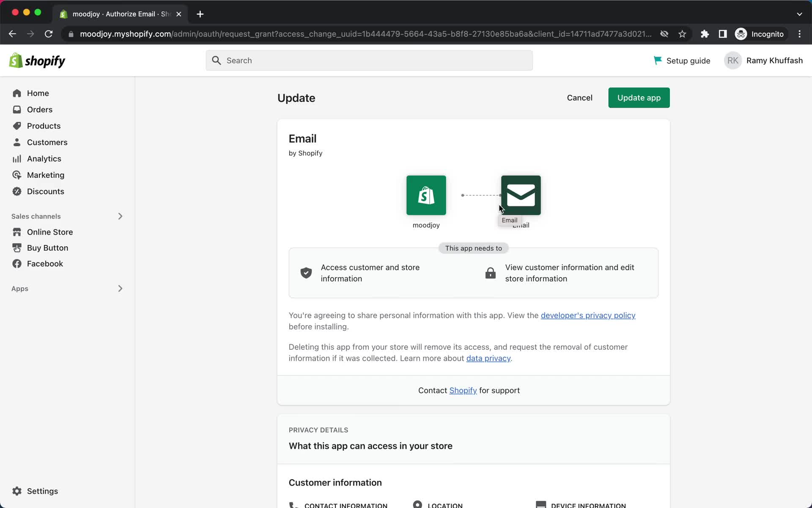Toggle the browser side panel icon
This screenshot has height=508, width=812.
[723, 34]
